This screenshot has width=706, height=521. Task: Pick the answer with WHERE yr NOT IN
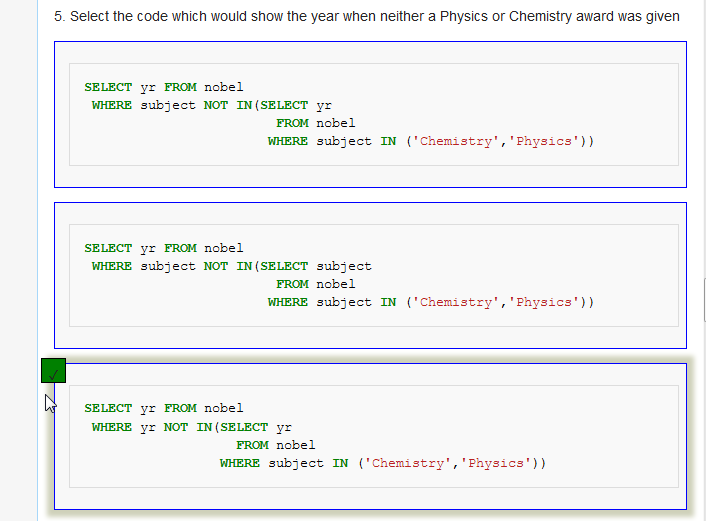point(370,436)
